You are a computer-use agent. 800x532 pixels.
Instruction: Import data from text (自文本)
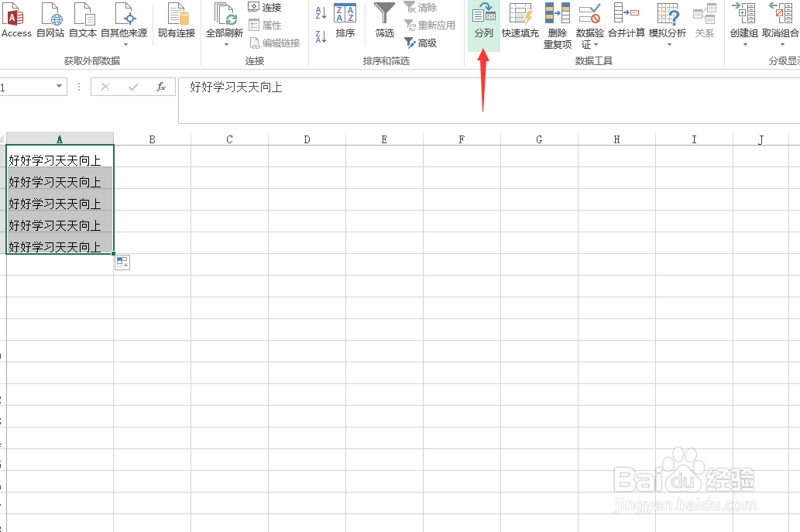tap(83, 20)
